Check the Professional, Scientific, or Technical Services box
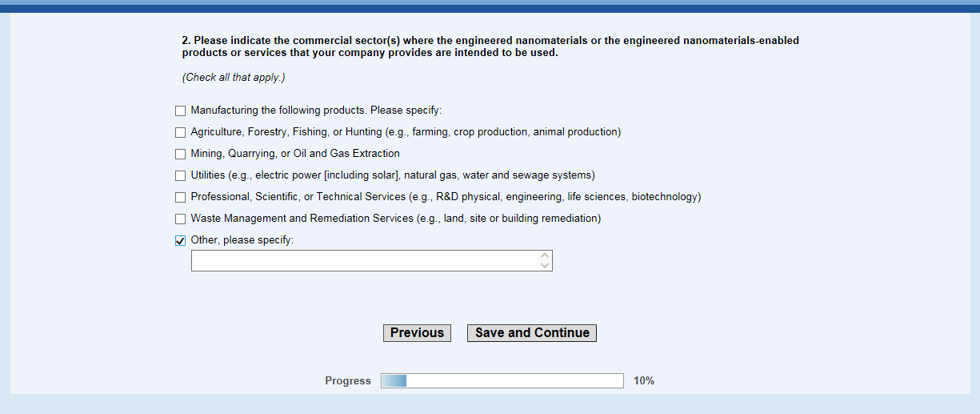The height and width of the screenshot is (414, 980). (x=180, y=197)
